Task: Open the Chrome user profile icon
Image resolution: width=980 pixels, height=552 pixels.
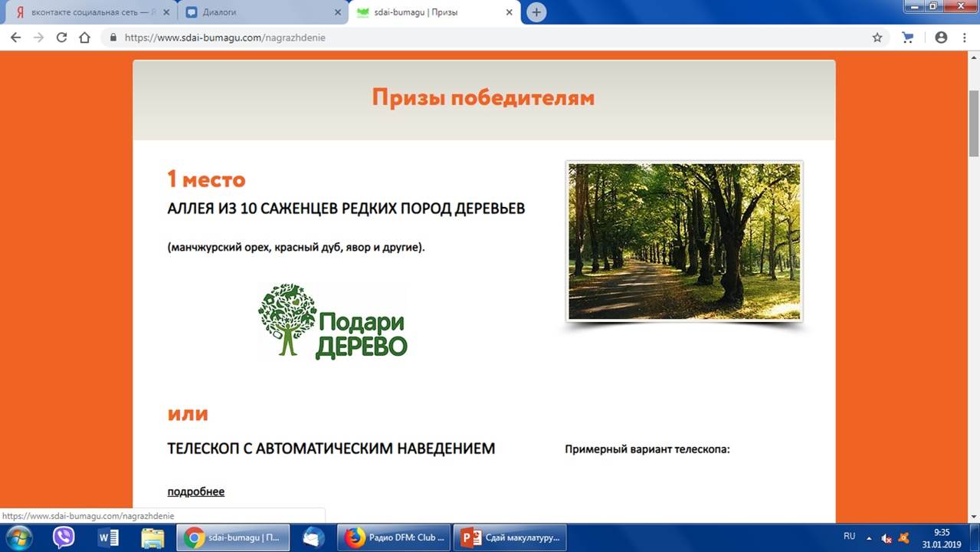Action: click(941, 37)
